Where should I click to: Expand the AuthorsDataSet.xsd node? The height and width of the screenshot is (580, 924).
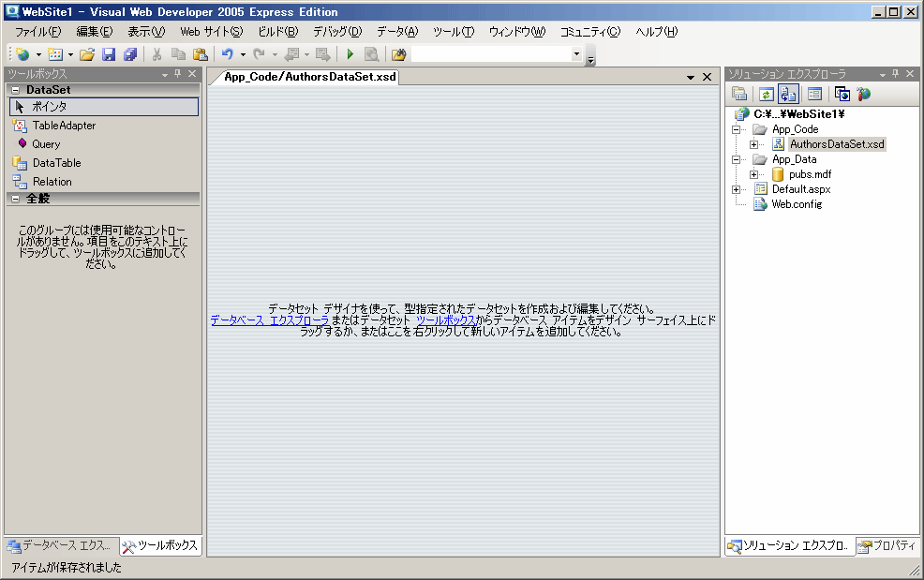(753, 144)
